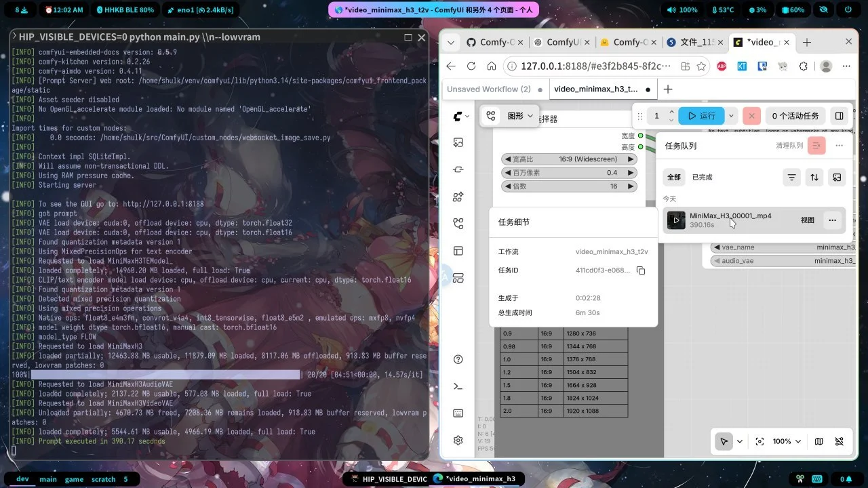Go to browser home page
The width and height of the screenshot is (868, 488).
click(x=492, y=66)
